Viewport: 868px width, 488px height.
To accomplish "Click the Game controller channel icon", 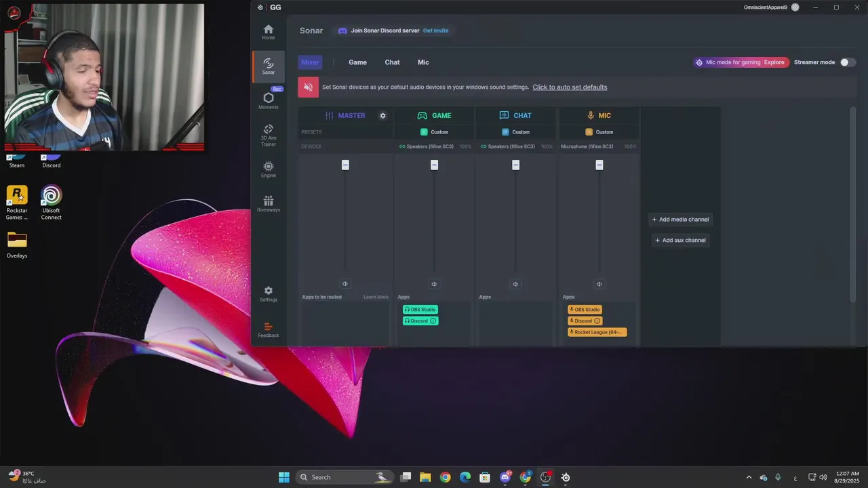I will pyautogui.click(x=422, y=116).
